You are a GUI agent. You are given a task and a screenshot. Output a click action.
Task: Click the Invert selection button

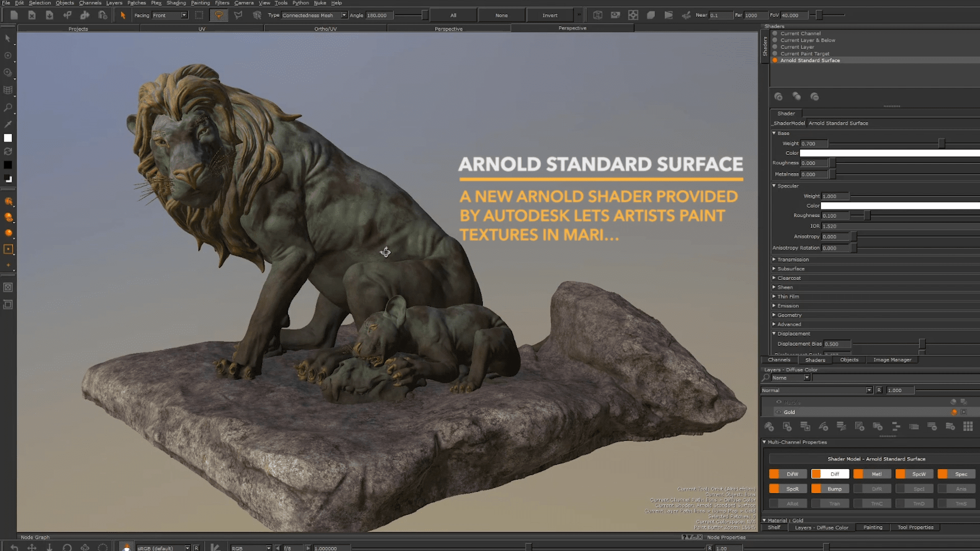click(x=549, y=15)
